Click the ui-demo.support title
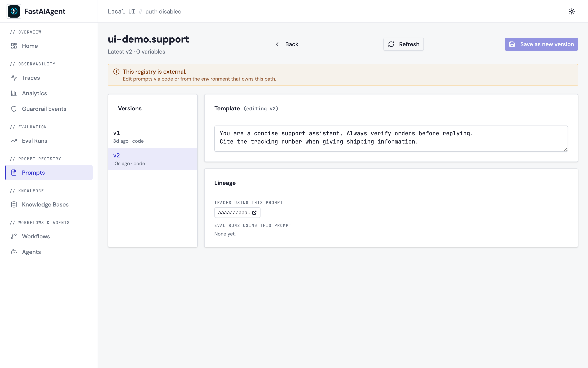Image resolution: width=588 pixels, height=368 pixels. (x=148, y=39)
